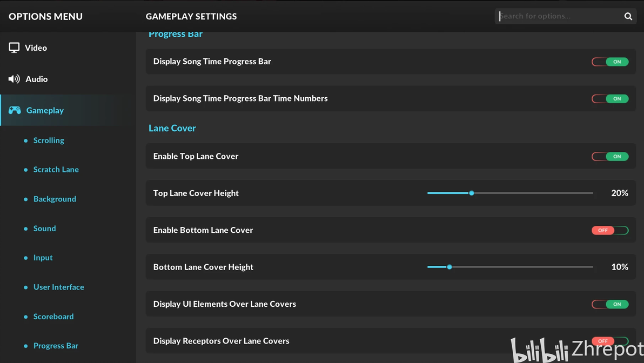Screen dimensions: 644x363
Task: Click the Top Lane Cover Height slider
Action: (510, 193)
